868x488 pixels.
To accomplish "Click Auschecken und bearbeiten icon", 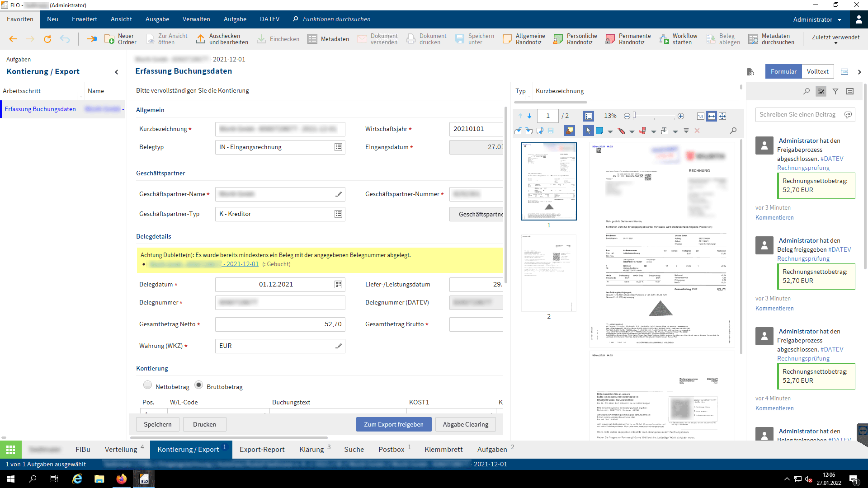I will (201, 39).
